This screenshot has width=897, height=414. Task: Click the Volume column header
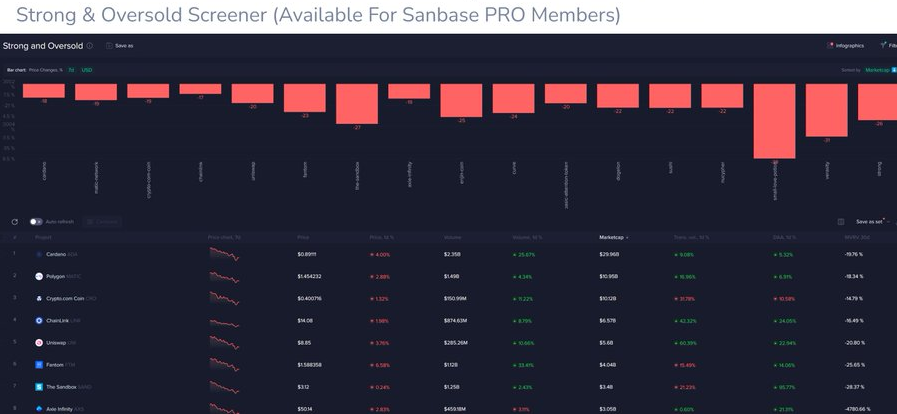click(x=453, y=237)
